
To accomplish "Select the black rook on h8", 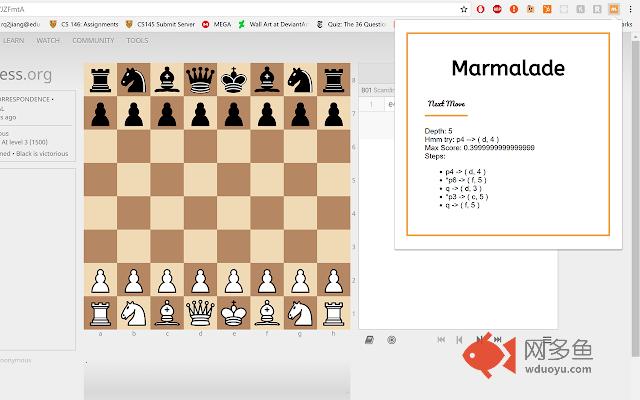I will pos(333,80).
